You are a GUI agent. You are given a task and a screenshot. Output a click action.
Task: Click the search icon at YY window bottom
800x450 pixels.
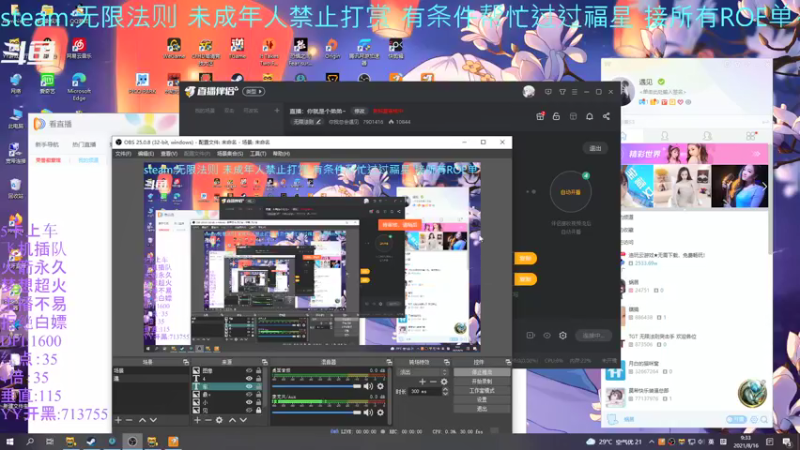click(x=764, y=419)
